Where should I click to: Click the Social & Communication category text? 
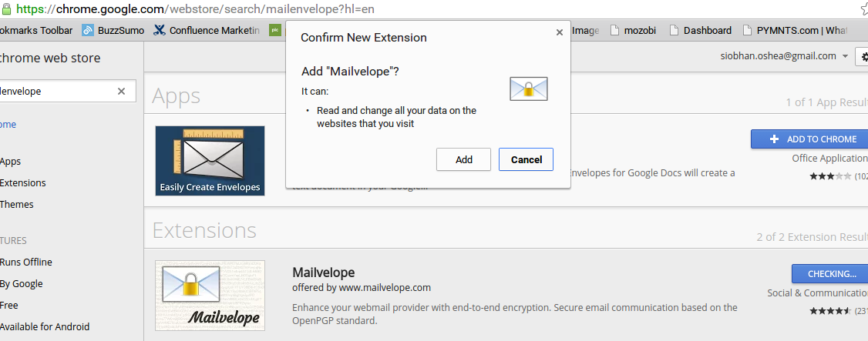[x=817, y=293]
